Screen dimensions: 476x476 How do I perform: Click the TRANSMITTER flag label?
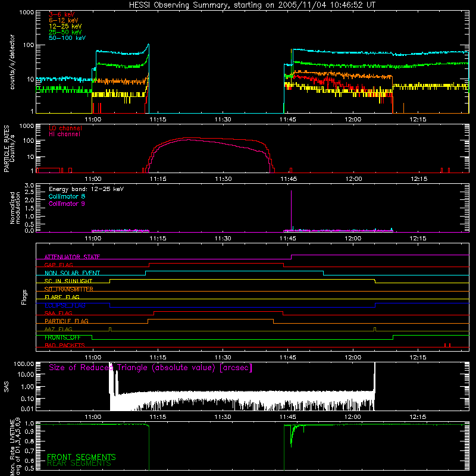click(68, 289)
